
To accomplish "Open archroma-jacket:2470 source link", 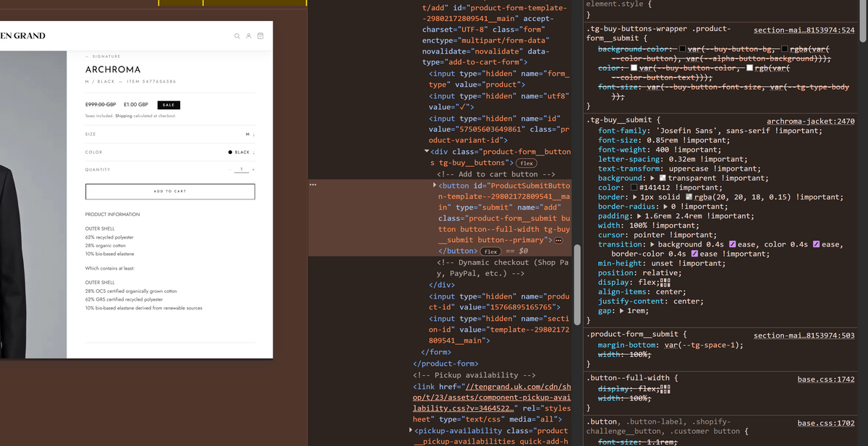I will pos(810,121).
